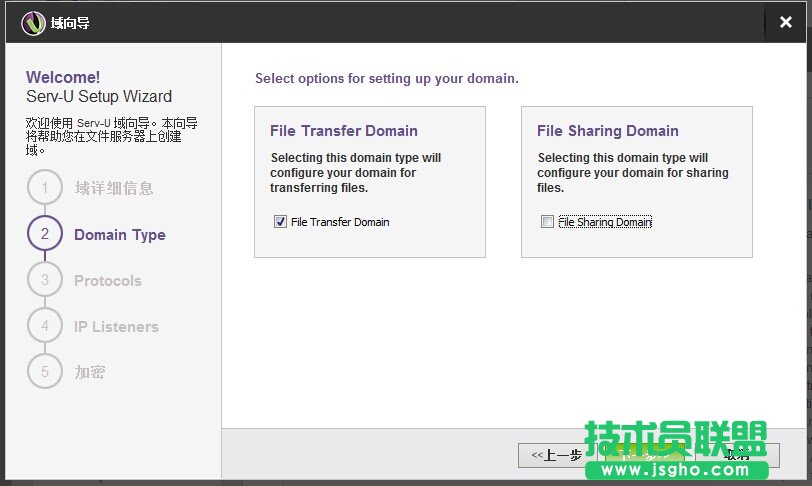Go to the 域详细信息 step

(114, 188)
